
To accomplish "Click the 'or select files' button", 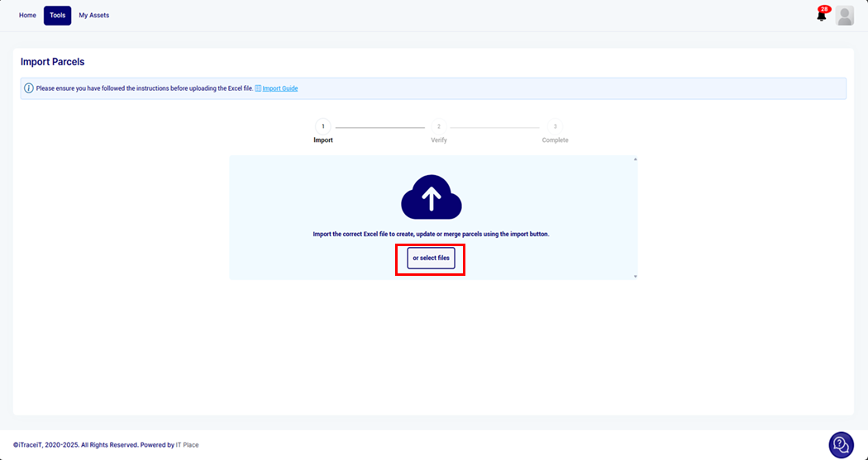I will coord(431,258).
